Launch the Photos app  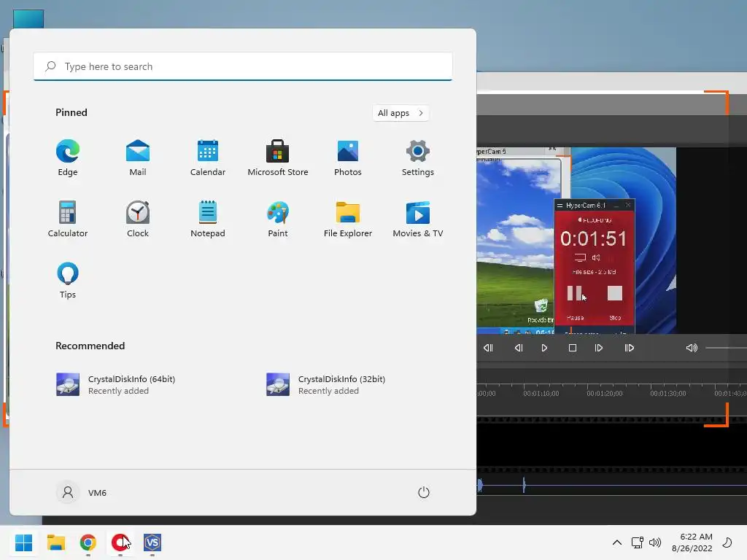(348, 158)
